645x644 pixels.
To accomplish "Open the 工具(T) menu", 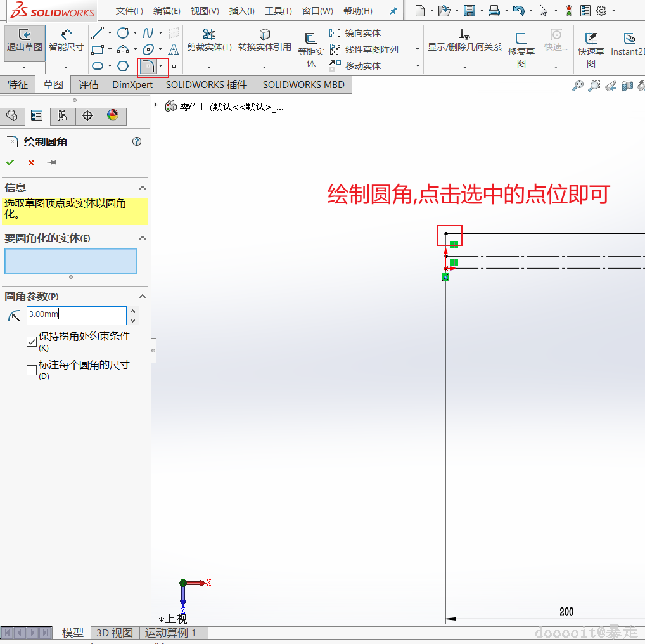I will point(278,11).
